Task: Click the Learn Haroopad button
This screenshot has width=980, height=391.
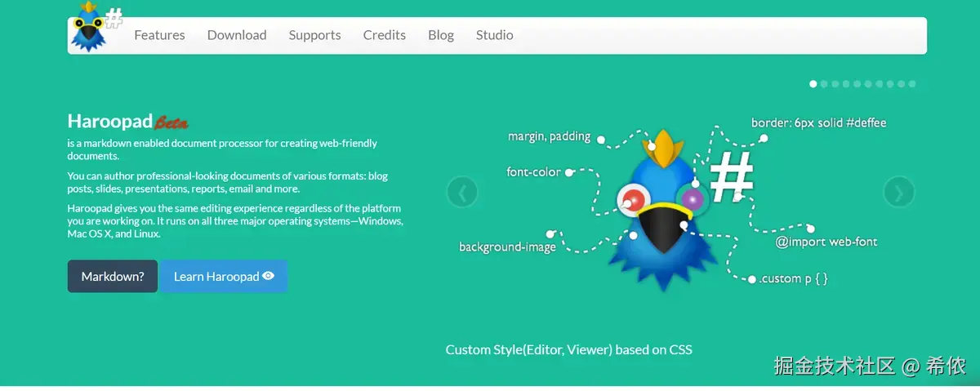Action: coord(224,276)
